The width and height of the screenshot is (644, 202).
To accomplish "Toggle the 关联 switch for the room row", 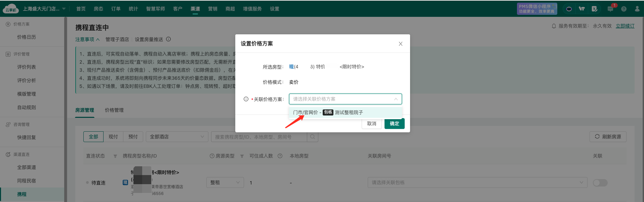I will click(x=600, y=183).
